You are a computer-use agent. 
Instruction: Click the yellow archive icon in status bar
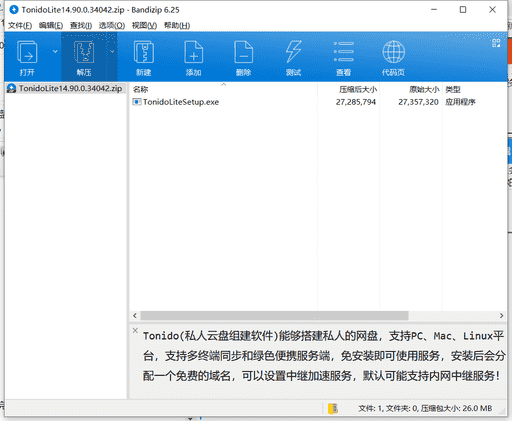pyautogui.click(x=333, y=408)
